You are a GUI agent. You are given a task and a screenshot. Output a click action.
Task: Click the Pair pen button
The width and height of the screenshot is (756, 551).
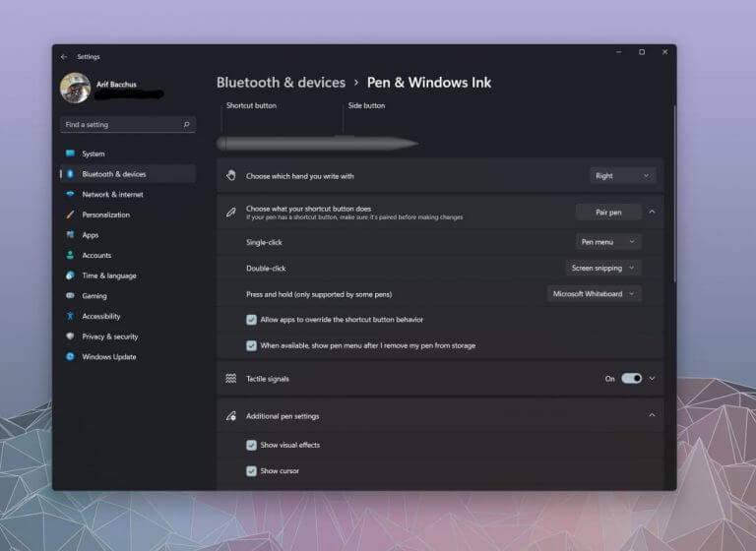coord(608,213)
